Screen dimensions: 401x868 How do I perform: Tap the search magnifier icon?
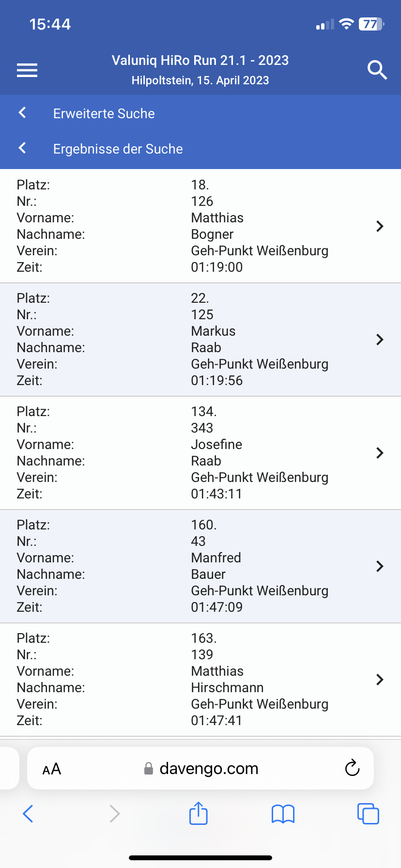tap(377, 70)
